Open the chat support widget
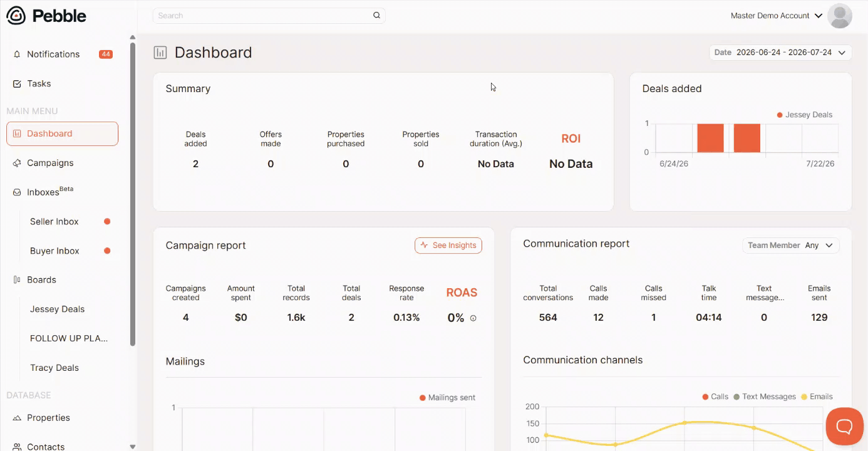Image resolution: width=868 pixels, height=451 pixels. (844, 427)
